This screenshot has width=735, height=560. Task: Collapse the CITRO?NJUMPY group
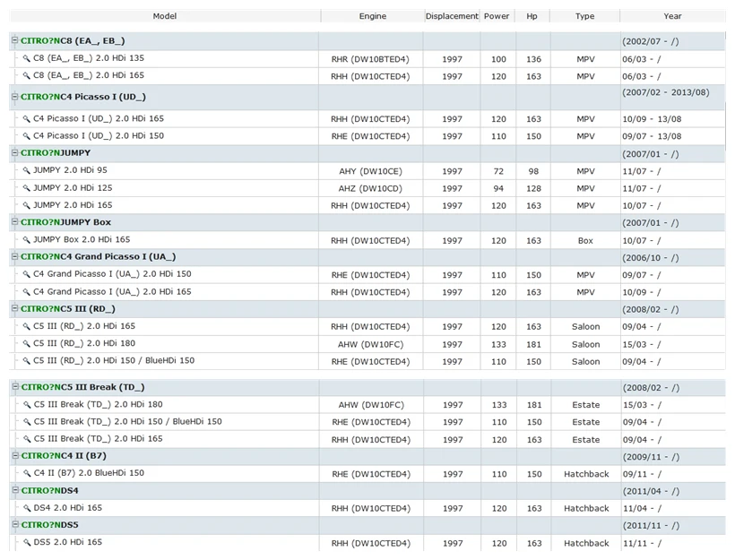point(14,152)
